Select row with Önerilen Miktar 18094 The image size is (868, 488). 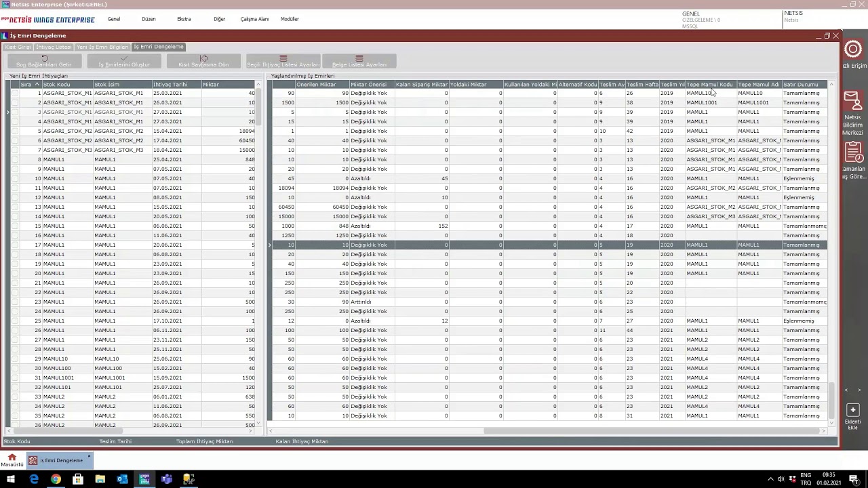549,188
